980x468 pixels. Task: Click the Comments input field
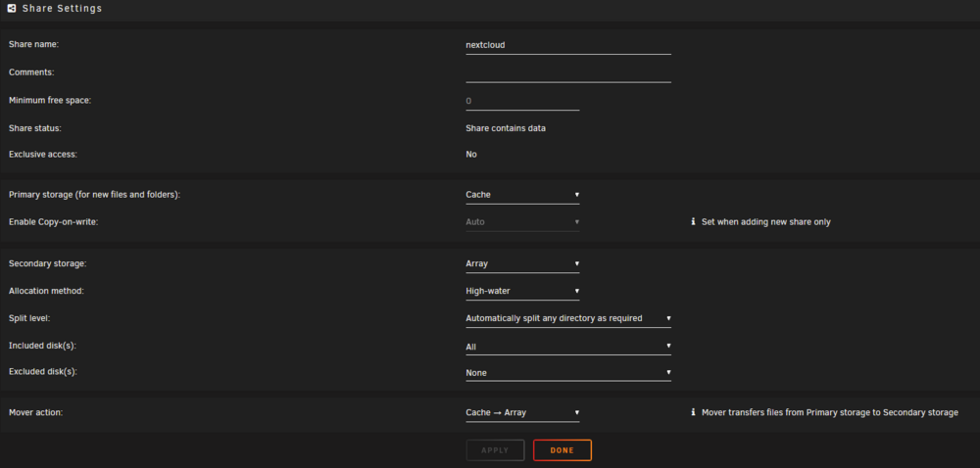coord(568,73)
